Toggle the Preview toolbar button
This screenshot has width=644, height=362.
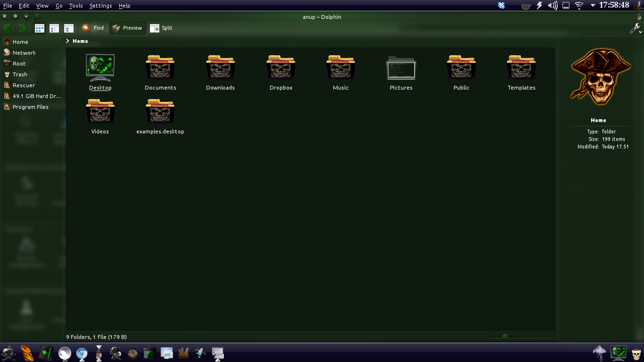[127, 28]
